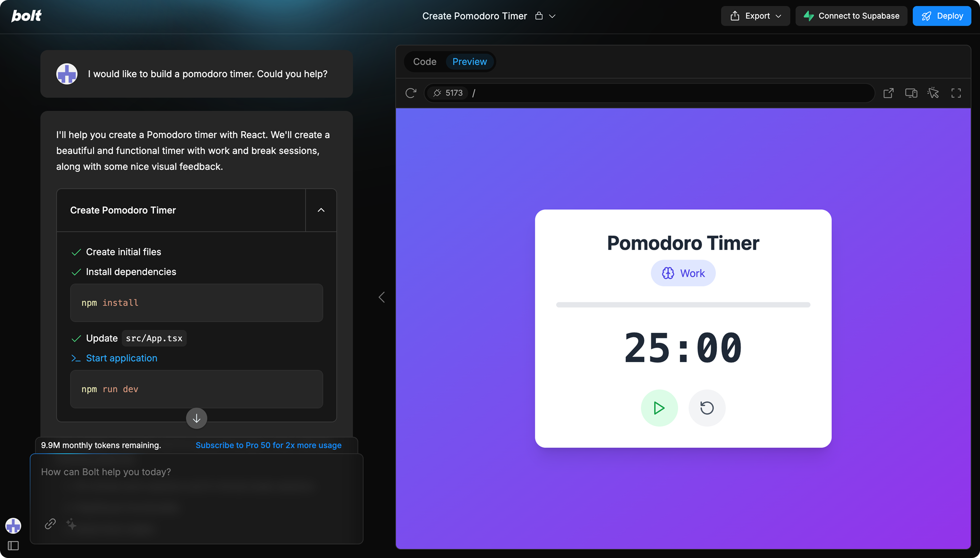Click the enhance prompt sparkle icon
Image resolution: width=980 pixels, height=558 pixels.
coord(71,524)
